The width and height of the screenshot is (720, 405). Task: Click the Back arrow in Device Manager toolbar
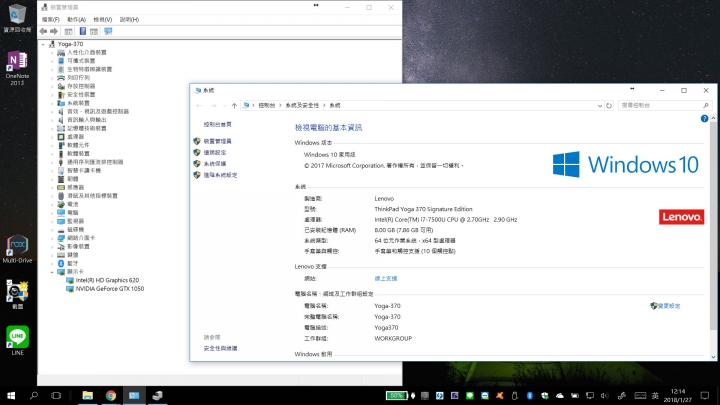click(x=43, y=31)
